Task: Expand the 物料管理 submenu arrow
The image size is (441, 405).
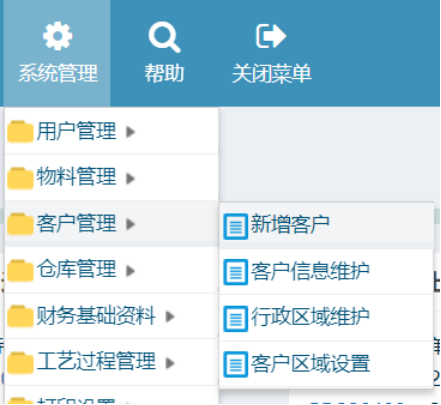Action: [130, 178]
